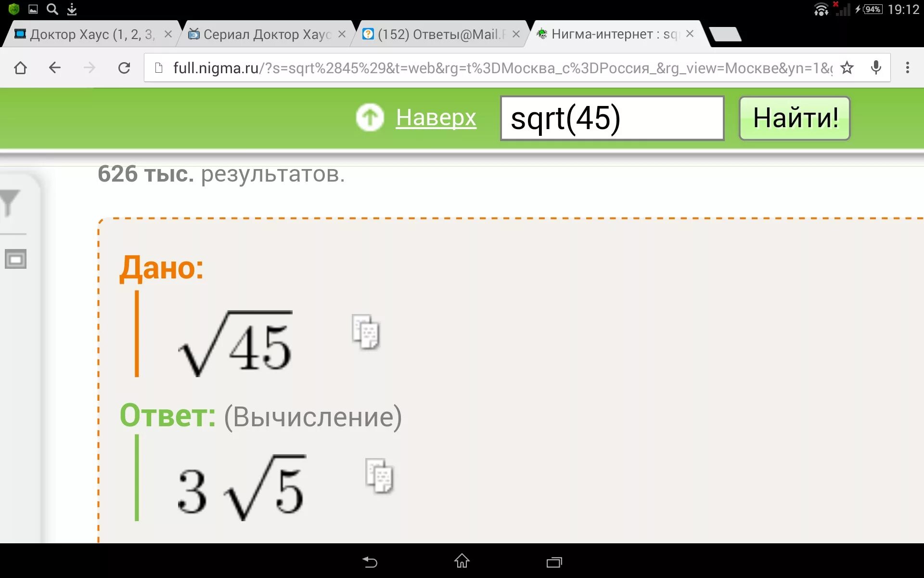Viewport: 924px width, 578px height.
Task: Click the 3√5 answer formula
Action: [x=241, y=487]
